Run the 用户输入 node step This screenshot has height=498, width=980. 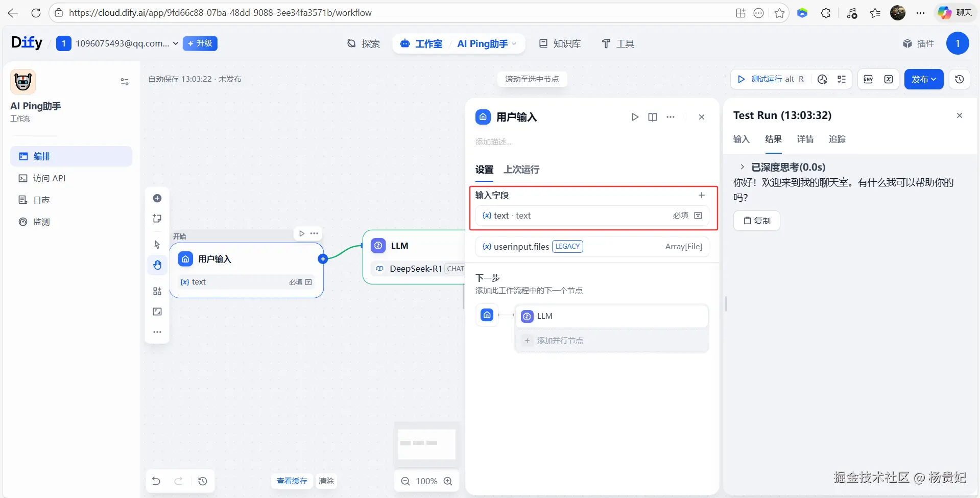[635, 117]
